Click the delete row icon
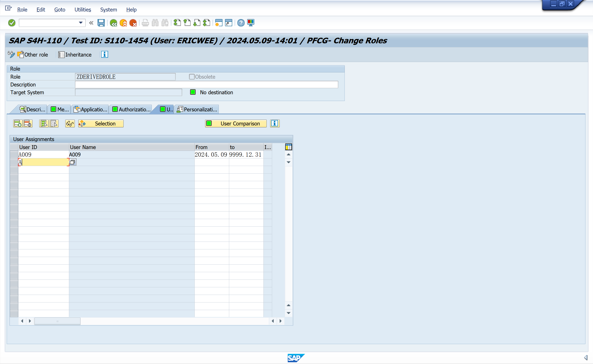The width and height of the screenshot is (593, 364). [x=28, y=123]
